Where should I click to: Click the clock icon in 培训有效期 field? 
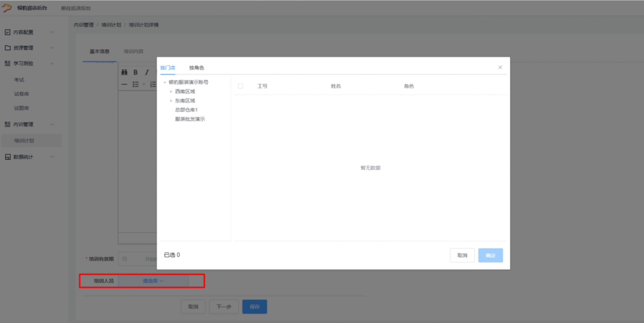(x=125, y=259)
